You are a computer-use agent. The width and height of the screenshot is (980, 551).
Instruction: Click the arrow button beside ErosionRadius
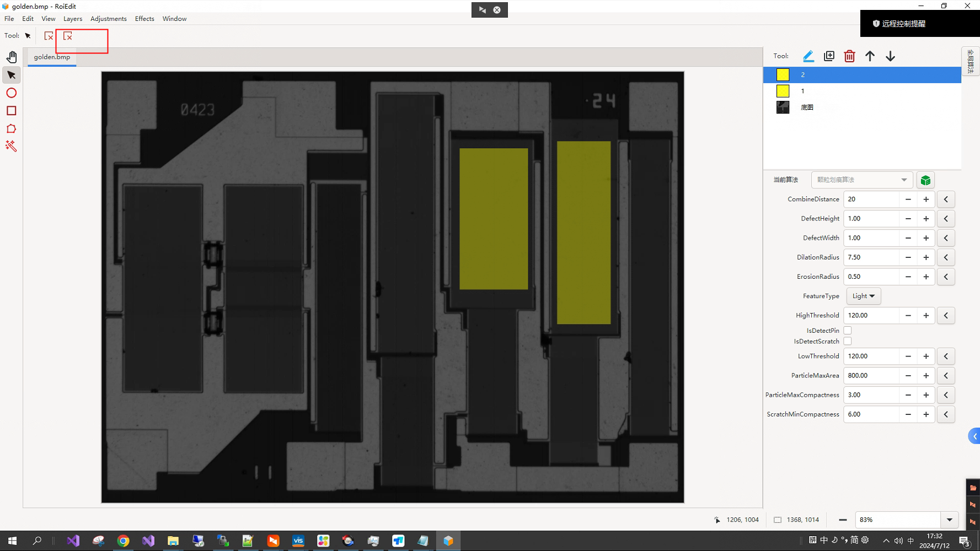point(946,277)
